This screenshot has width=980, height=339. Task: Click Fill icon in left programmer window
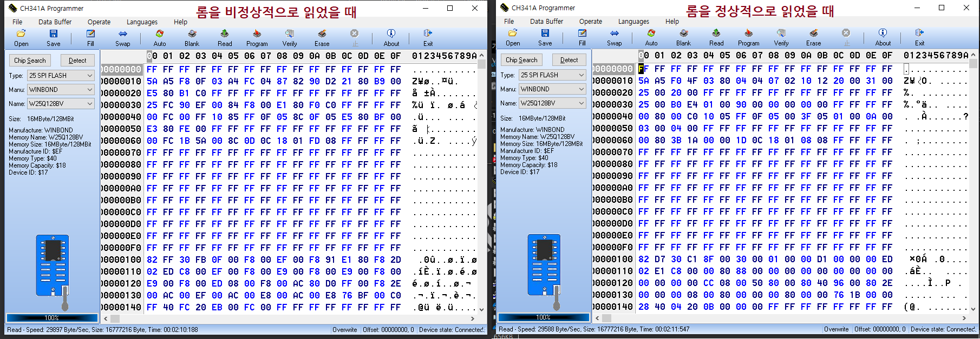click(90, 38)
